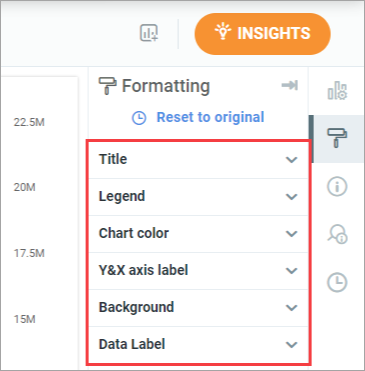365x371 pixels.
Task: Click the add chart icon beside INSIGHTS
Action: click(x=149, y=33)
